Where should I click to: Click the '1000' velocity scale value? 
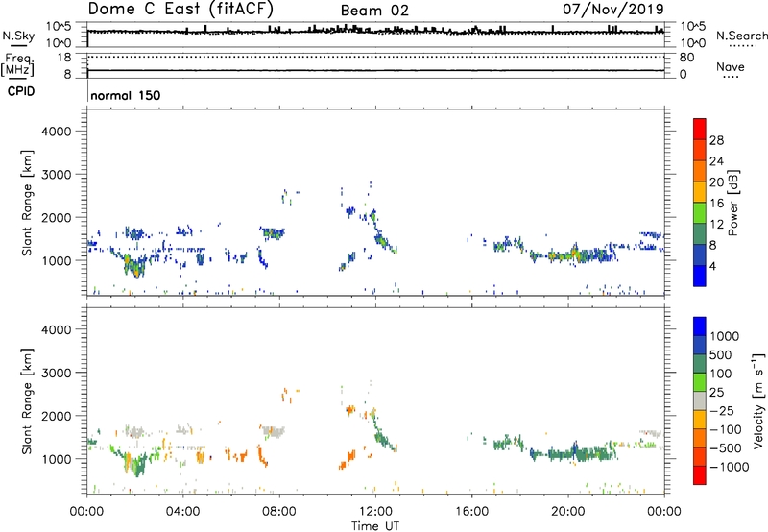pos(725,336)
